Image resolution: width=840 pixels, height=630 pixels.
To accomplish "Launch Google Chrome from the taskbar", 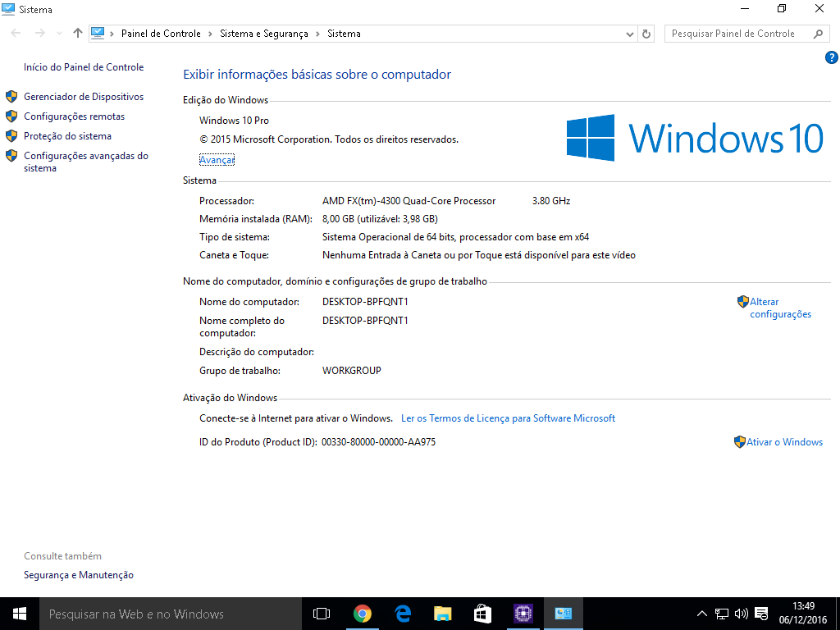I will (x=362, y=614).
